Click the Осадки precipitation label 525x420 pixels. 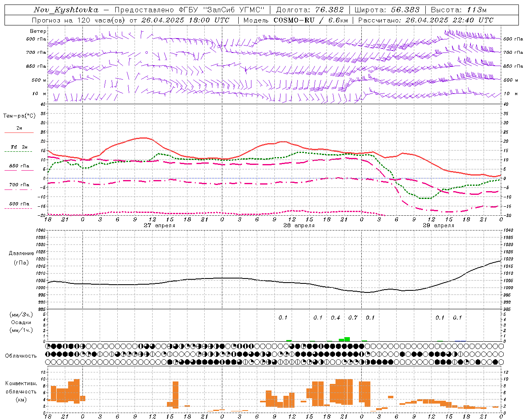(21, 322)
